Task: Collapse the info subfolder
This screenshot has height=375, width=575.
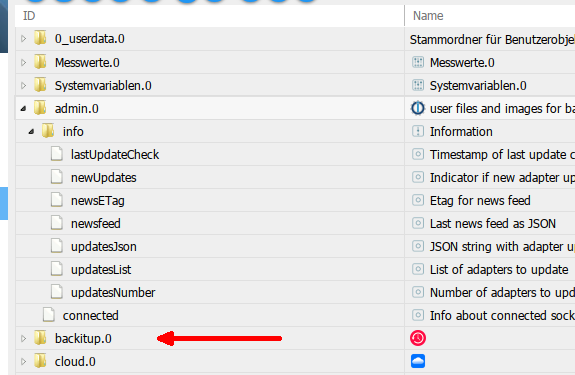Action: point(32,131)
